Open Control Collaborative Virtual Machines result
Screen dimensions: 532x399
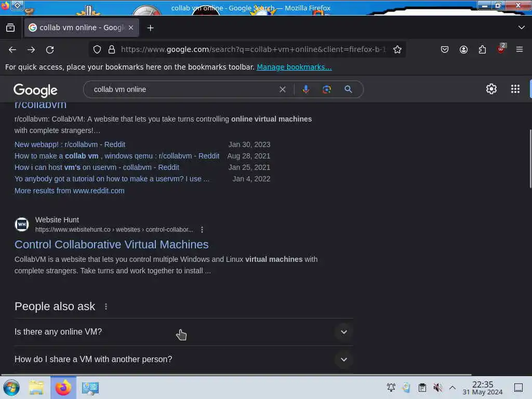pos(112,245)
